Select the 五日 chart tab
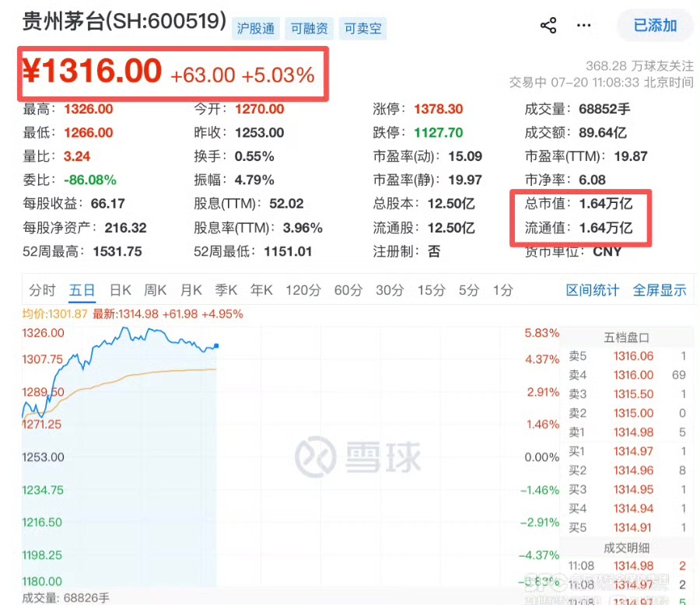This screenshot has width=700, height=605. tap(82, 290)
